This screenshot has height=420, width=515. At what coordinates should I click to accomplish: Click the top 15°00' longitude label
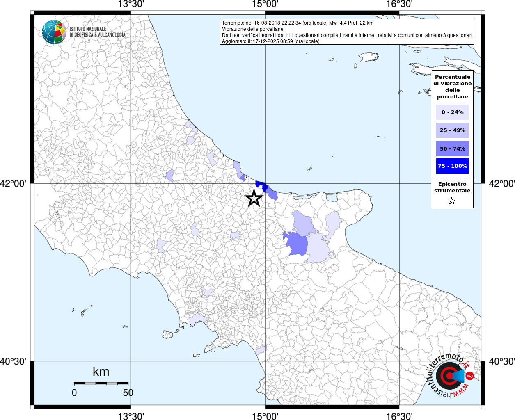point(265,5)
